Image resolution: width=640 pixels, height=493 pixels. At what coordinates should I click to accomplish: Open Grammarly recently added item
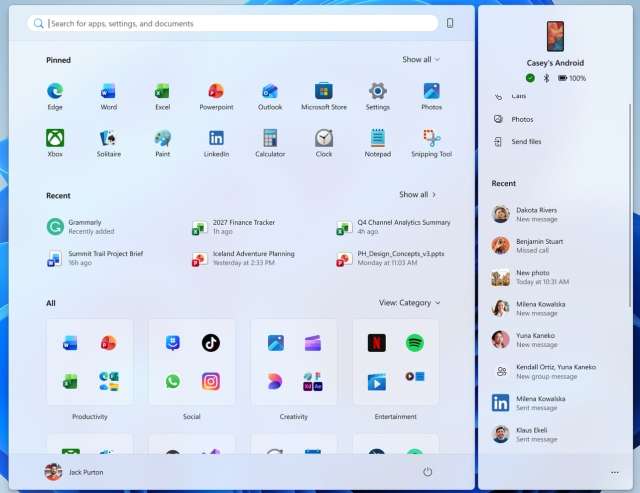[81, 227]
